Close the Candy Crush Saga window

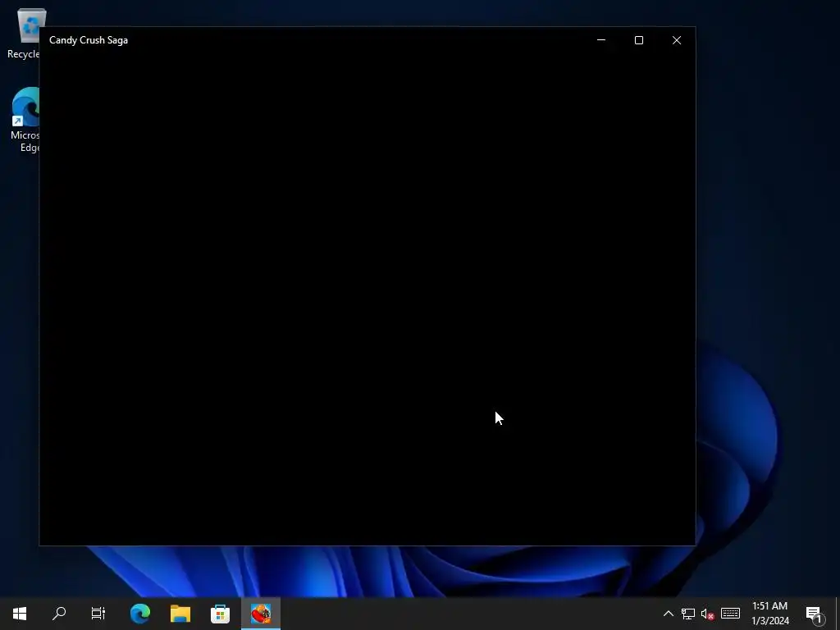[x=677, y=40]
